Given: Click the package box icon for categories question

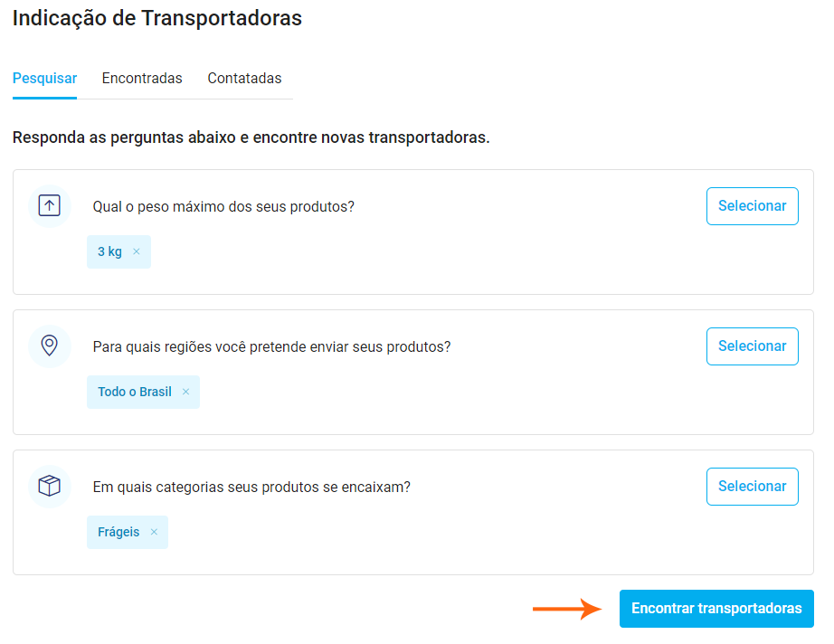Looking at the screenshot, I should coord(50,486).
